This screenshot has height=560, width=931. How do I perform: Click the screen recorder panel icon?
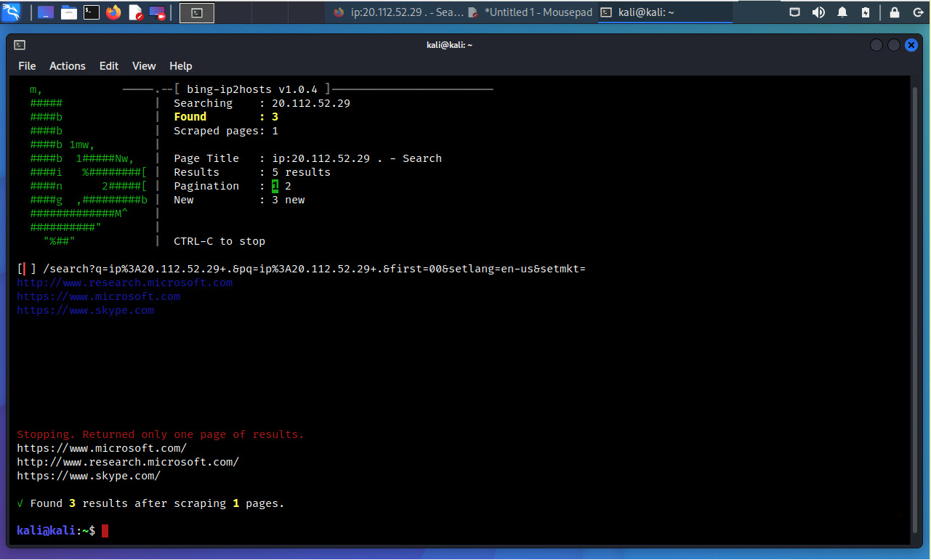coord(157,12)
